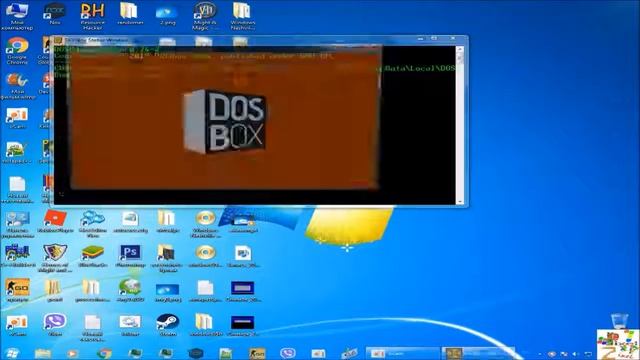The image size is (640, 360).
Task: Select the 2.png image file on desktop
Action: tap(167, 16)
